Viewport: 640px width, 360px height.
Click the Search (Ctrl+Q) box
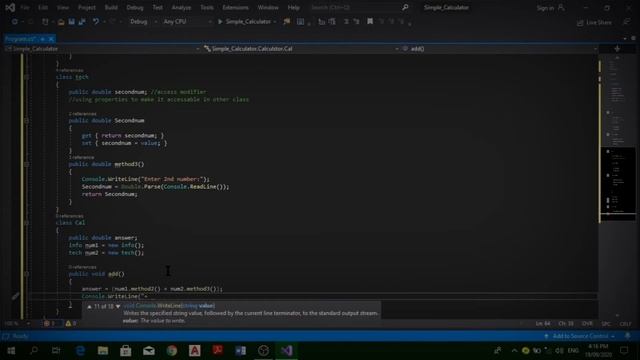[359, 7]
